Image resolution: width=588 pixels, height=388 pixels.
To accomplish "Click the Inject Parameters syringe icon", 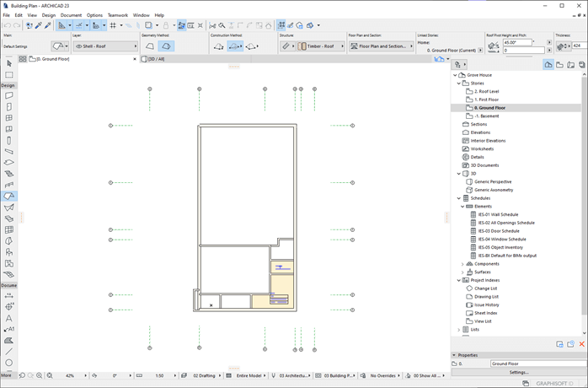I will pyautogui.click(x=48, y=25).
